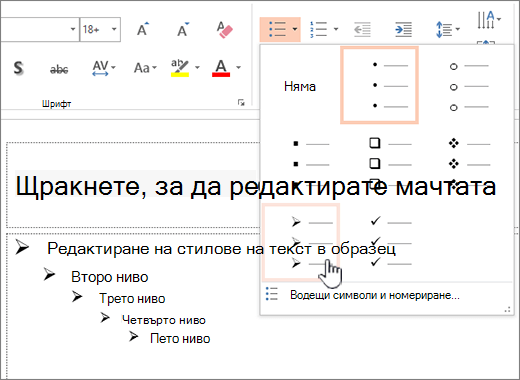
Task: Choose hollow square bullets style
Action: tap(390, 163)
